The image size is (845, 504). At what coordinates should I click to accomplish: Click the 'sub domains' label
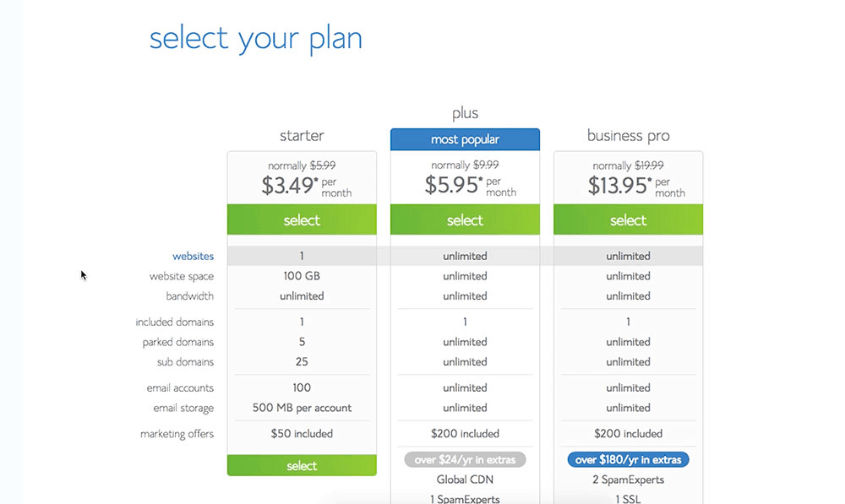[x=185, y=362]
